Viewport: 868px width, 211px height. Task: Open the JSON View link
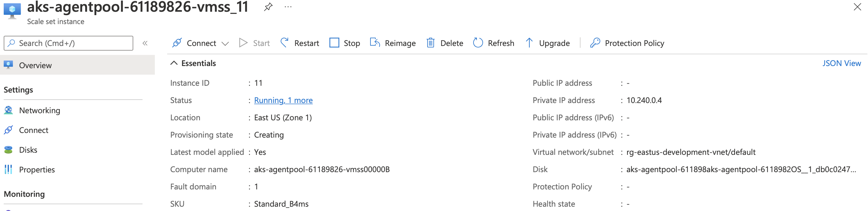(x=841, y=63)
